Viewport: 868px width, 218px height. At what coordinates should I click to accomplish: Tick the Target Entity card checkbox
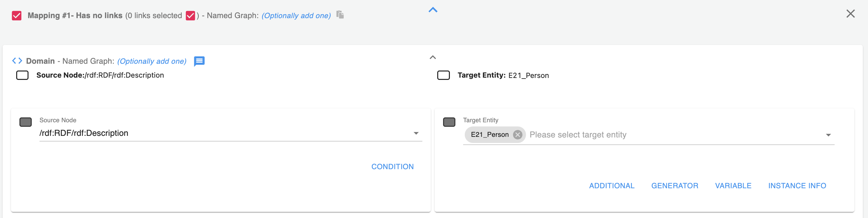[449, 122]
